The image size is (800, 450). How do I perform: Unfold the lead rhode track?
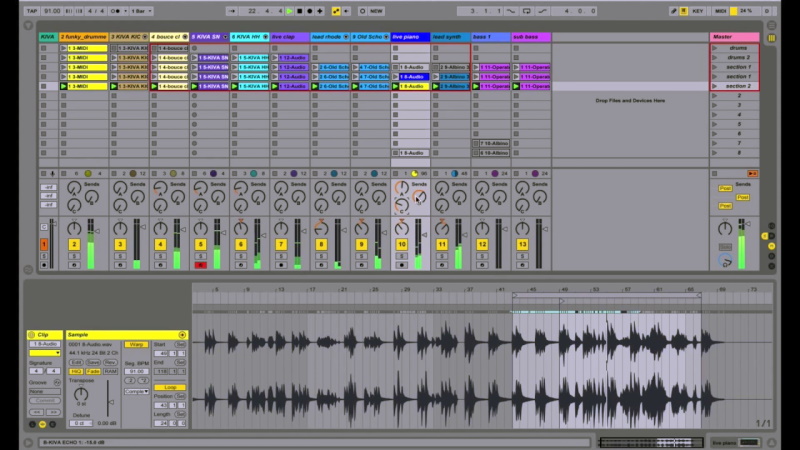[x=346, y=37]
